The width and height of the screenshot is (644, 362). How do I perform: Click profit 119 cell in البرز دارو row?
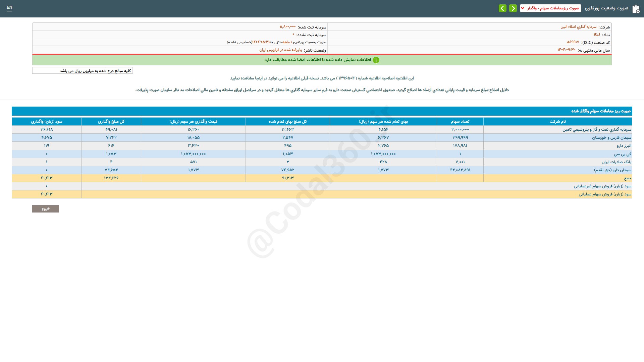pyautogui.click(x=47, y=145)
